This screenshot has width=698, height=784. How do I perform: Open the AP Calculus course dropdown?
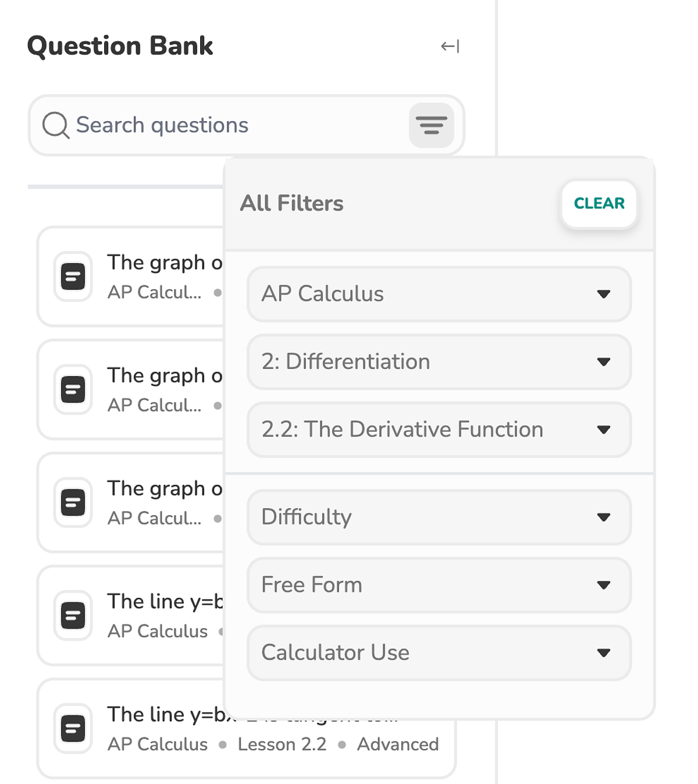coord(439,294)
